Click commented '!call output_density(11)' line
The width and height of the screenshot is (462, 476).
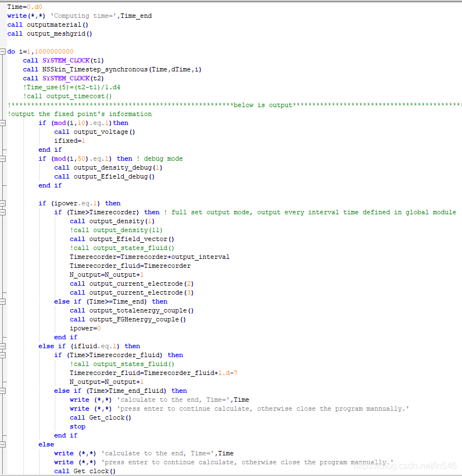tap(116, 230)
